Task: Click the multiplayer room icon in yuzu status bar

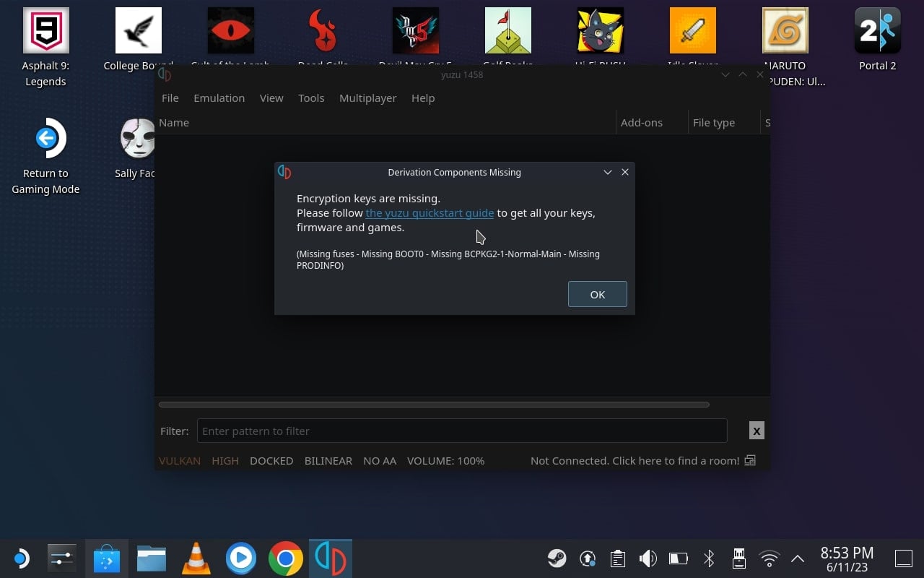Action: coord(750,460)
